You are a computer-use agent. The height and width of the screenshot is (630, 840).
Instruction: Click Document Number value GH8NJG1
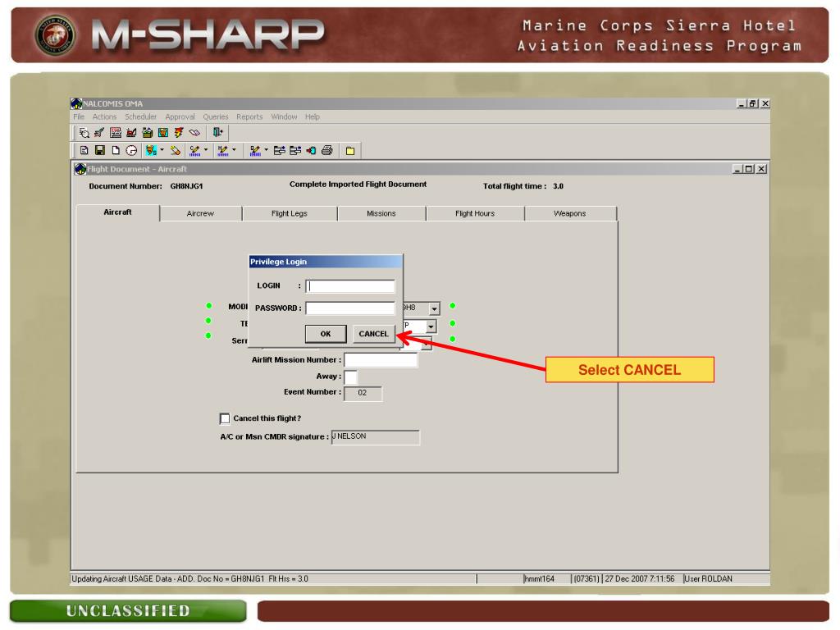pyautogui.click(x=186, y=186)
